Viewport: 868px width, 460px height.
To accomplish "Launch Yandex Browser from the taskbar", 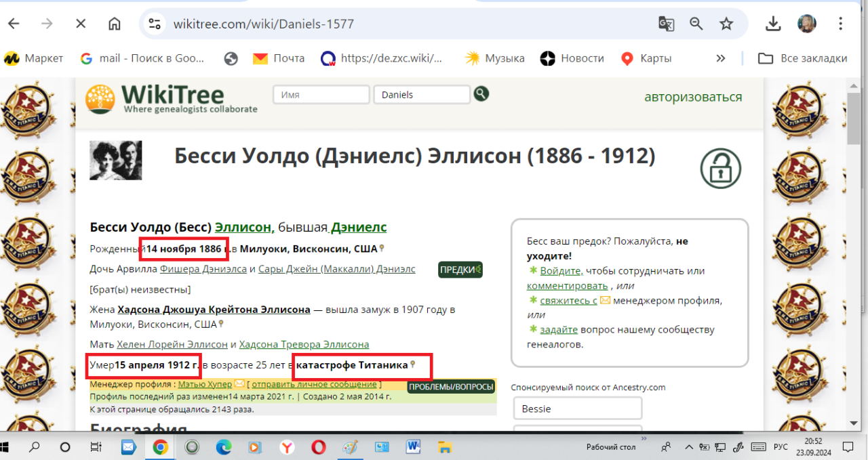I will (288, 447).
